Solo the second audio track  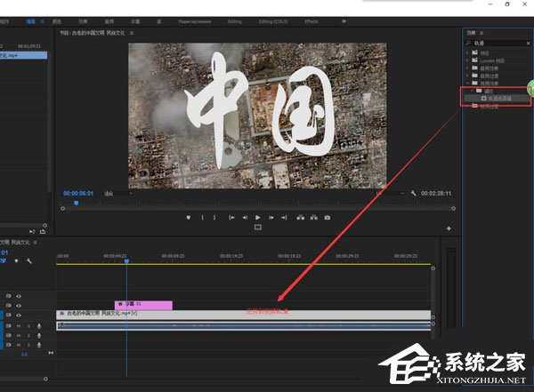point(28,335)
